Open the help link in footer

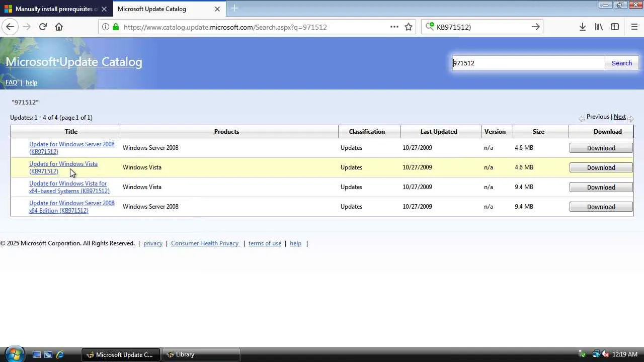pos(295,243)
